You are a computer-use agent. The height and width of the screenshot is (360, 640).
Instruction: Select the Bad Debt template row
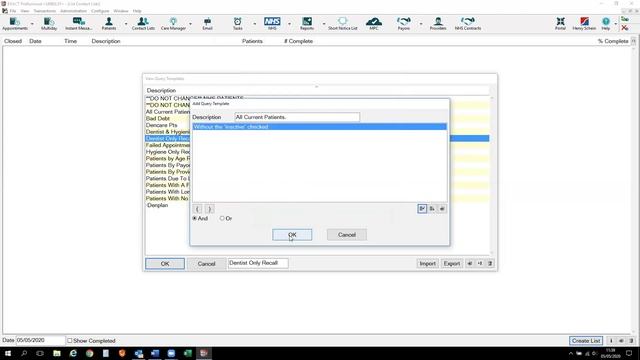(x=168, y=118)
